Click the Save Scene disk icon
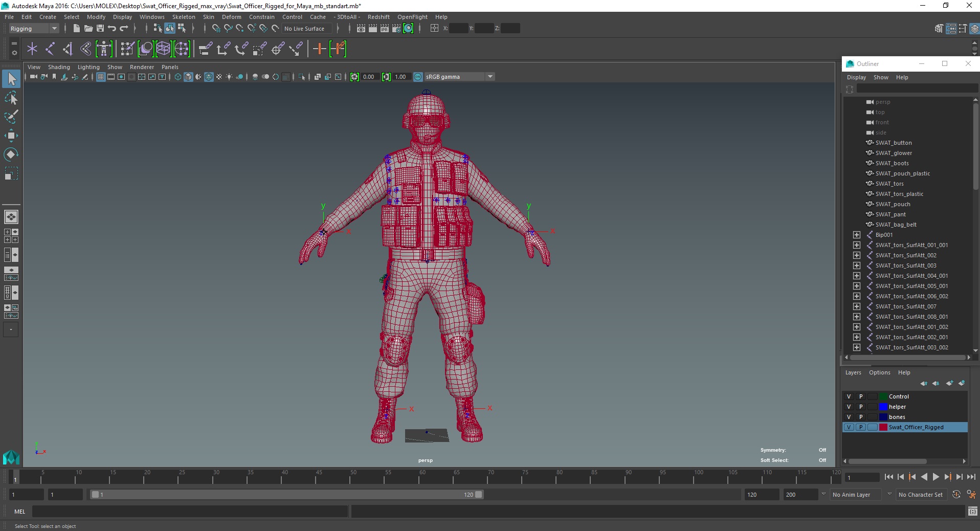The height and width of the screenshot is (531, 980). coord(100,29)
